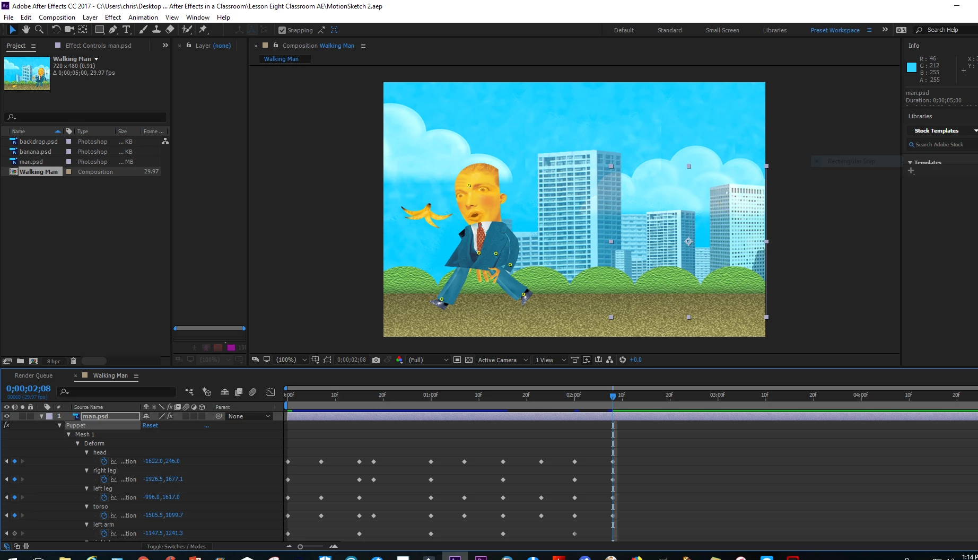Click Toggle Switches / Modes button
Screen dimensions: 978x560
coord(176,546)
